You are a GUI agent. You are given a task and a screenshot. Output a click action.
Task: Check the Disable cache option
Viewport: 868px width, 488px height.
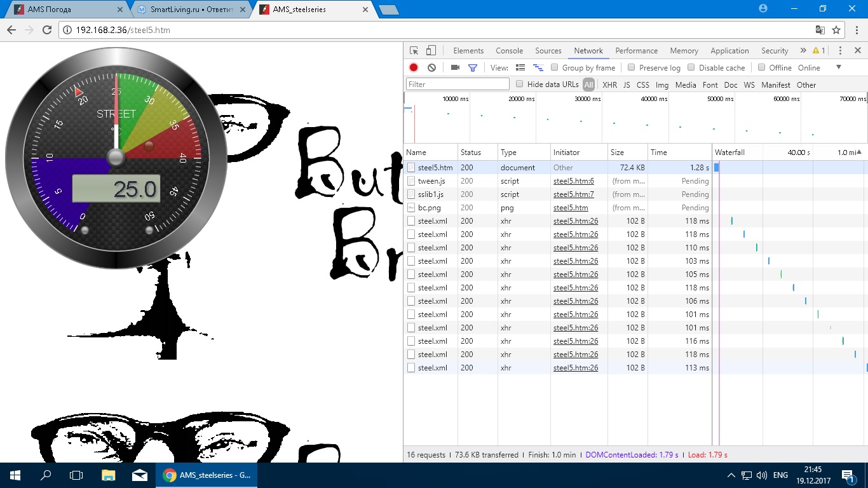(691, 67)
